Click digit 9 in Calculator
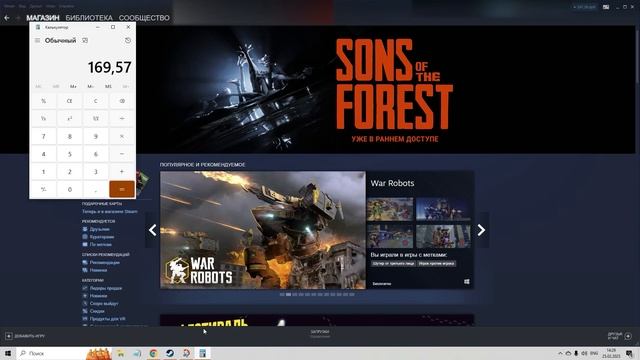The image size is (640, 360). click(96, 136)
